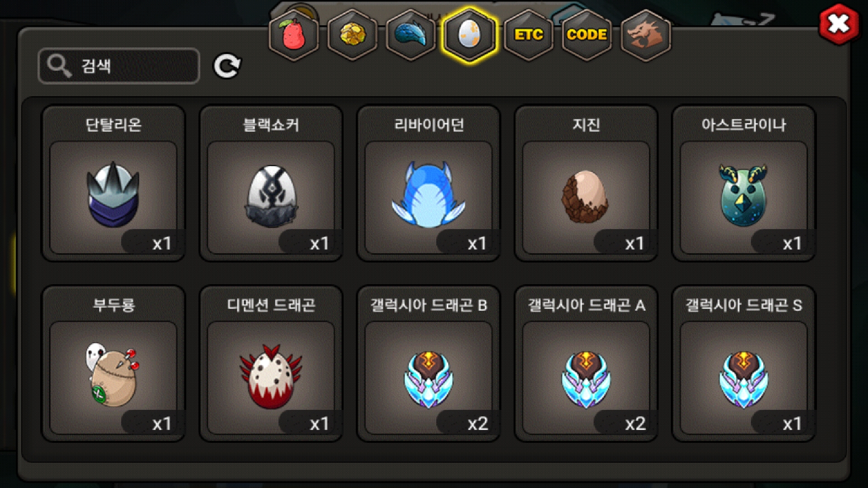Click the 검색 search field

pyautogui.click(x=119, y=66)
